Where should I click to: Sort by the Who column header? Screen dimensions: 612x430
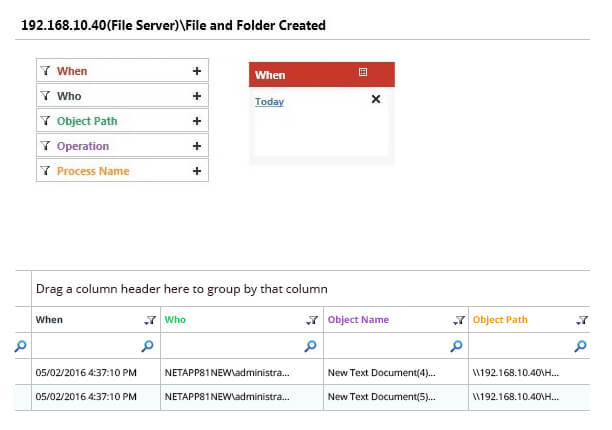point(175,320)
